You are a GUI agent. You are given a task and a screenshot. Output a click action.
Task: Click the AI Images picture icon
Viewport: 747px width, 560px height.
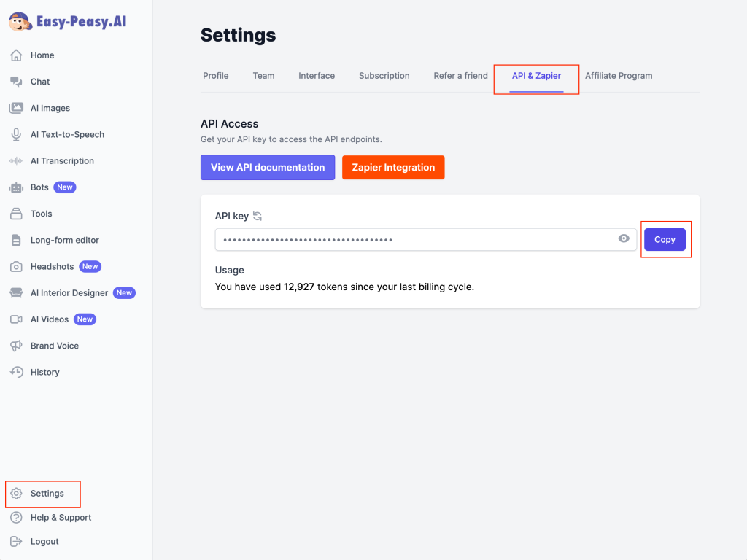point(16,108)
